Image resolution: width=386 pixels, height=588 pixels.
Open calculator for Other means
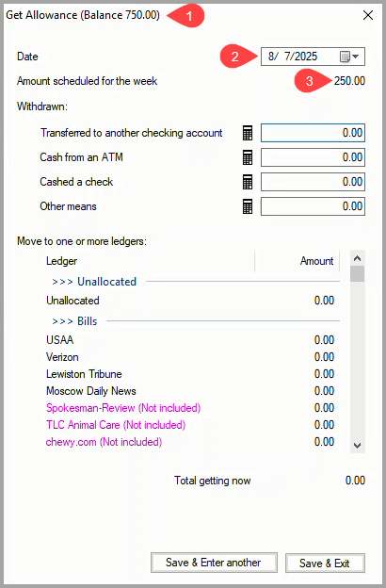[248, 206]
